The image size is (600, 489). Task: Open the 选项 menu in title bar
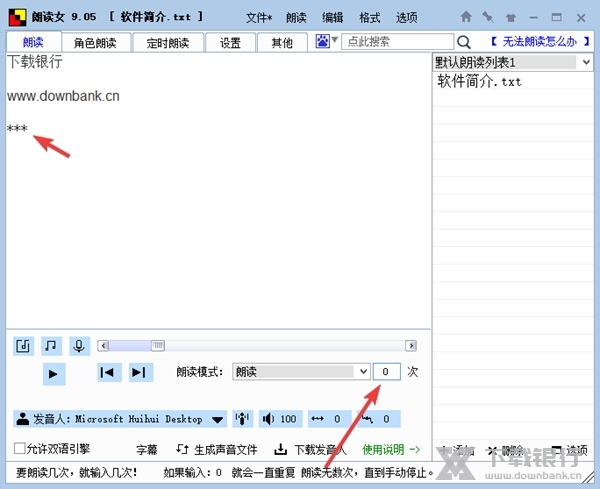(x=406, y=18)
